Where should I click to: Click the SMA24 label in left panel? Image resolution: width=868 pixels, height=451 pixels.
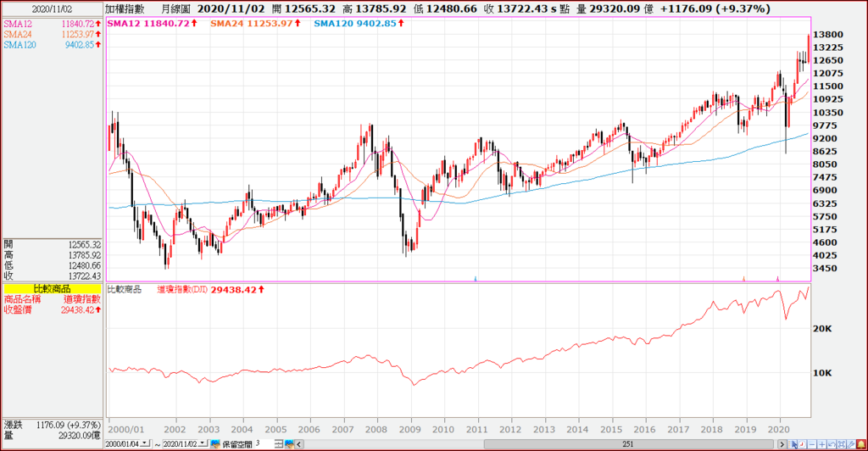click(x=18, y=34)
